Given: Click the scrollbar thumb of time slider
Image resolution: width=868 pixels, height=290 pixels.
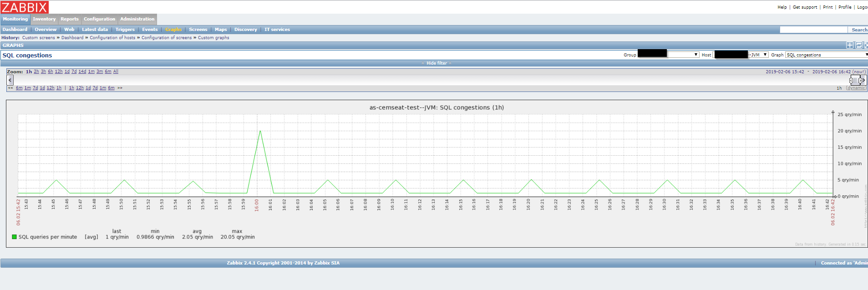Looking at the screenshot, I should point(855,80).
